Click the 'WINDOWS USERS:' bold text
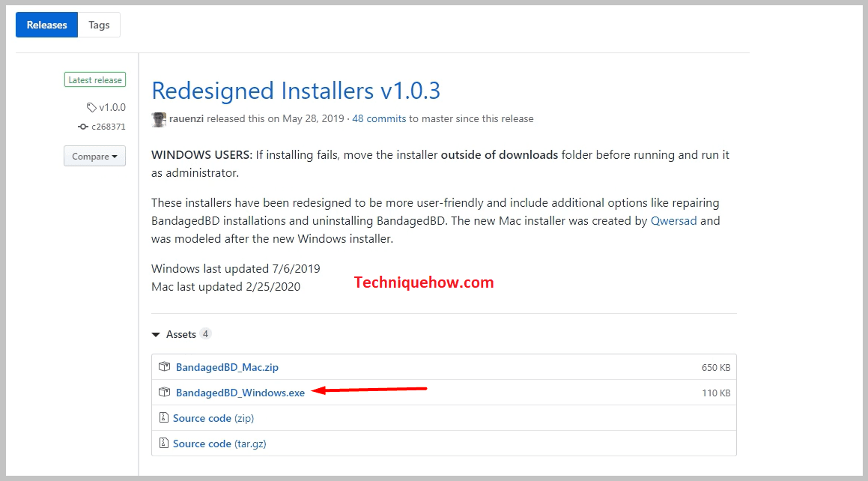 (x=201, y=155)
